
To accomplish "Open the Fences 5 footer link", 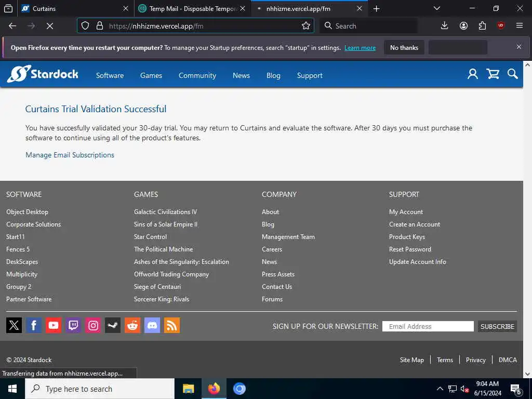I will (18, 249).
